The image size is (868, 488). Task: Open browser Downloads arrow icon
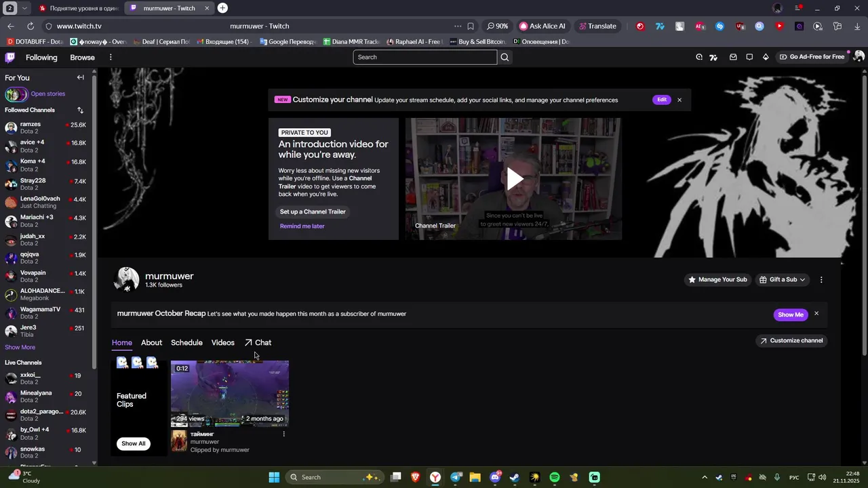857,26
